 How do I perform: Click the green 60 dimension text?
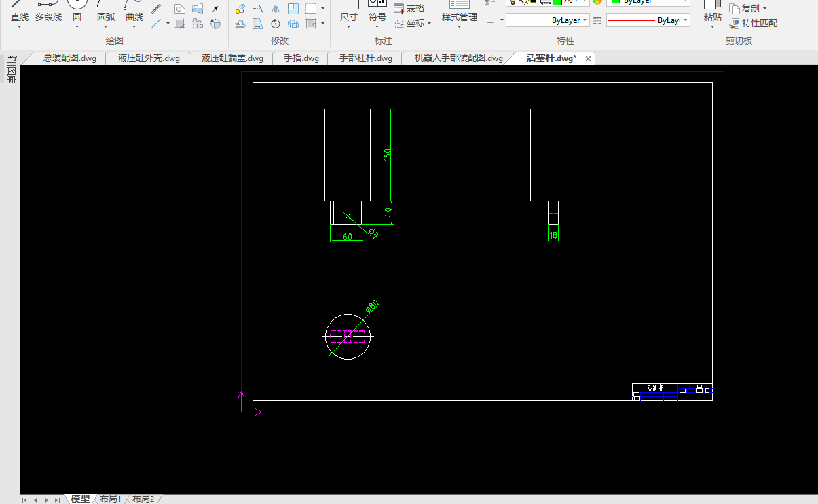click(347, 237)
